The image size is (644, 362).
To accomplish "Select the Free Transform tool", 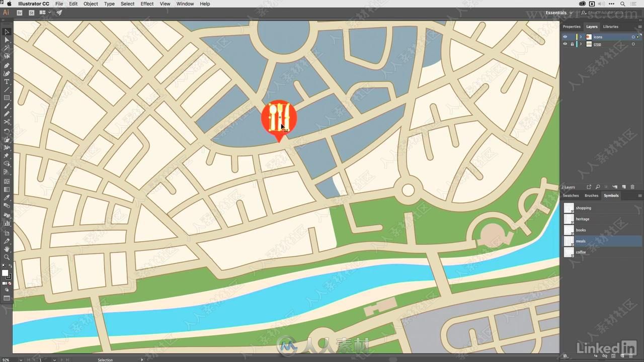I will pos(7,155).
